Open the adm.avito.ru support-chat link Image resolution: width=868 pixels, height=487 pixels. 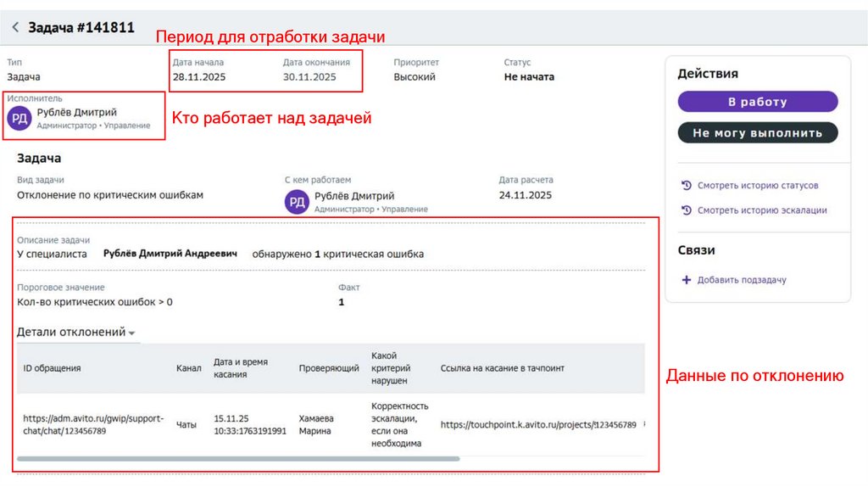point(93,424)
